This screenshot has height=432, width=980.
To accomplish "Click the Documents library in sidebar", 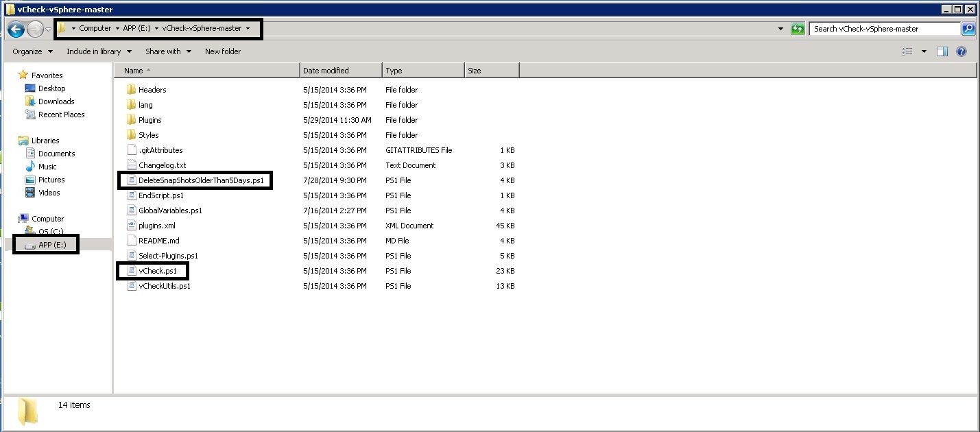I will [x=56, y=154].
